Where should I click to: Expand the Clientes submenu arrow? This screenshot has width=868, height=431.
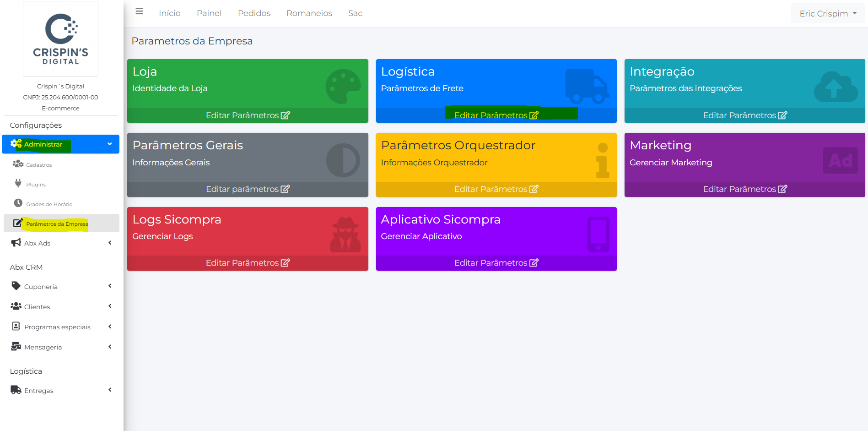(x=110, y=306)
